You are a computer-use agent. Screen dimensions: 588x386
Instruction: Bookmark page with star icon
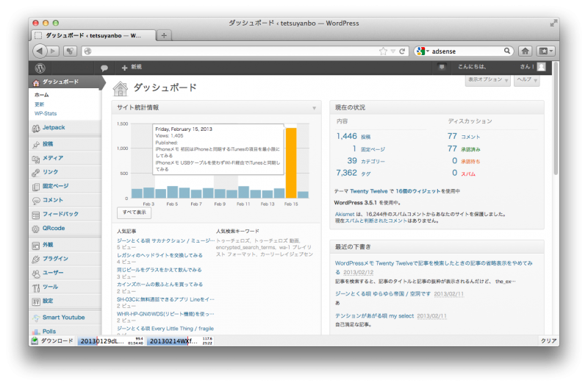[383, 51]
